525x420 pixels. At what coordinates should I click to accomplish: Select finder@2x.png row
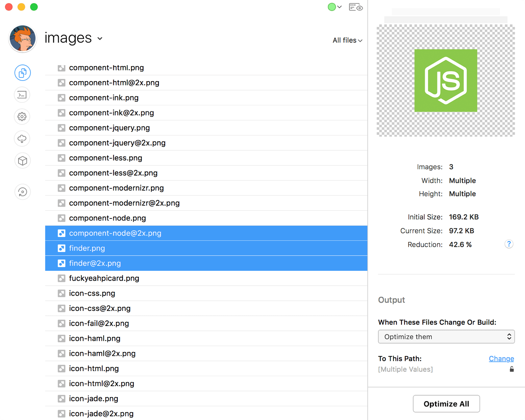(x=206, y=263)
